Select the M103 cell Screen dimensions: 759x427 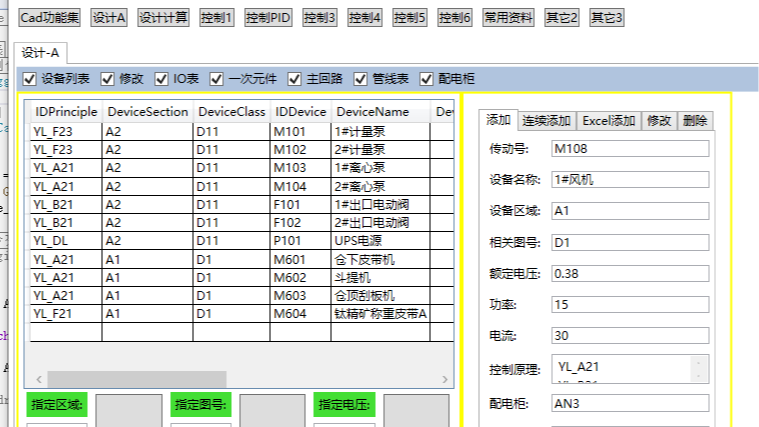pyautogui.click(x=301, y=168)
